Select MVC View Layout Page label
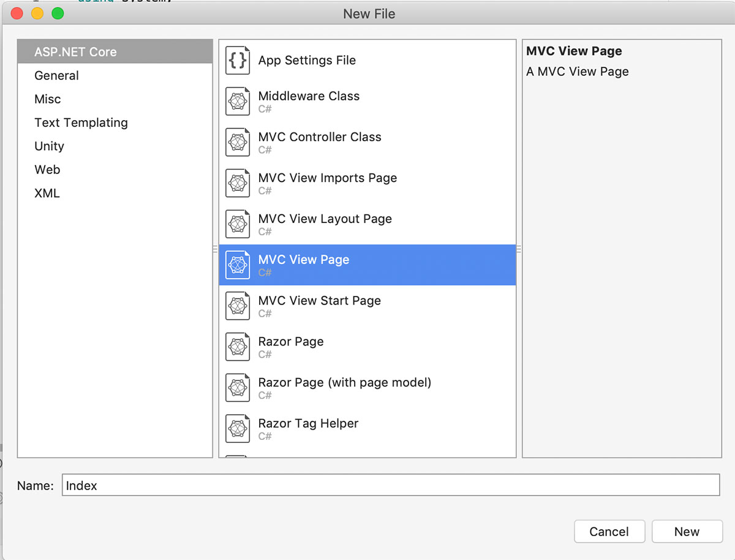Viewport: 735px width, 560px height. point(325,219)
